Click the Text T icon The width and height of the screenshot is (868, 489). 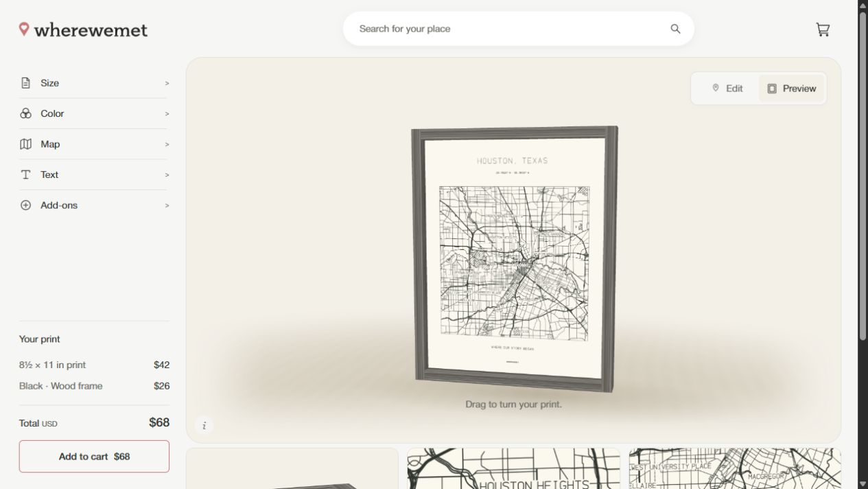point(25,174)
